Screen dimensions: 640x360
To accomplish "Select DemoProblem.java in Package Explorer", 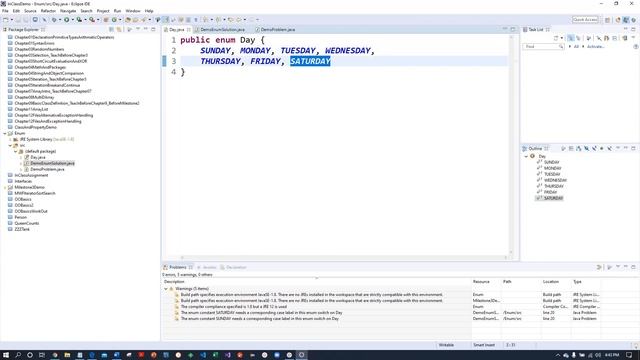I will [x=47, y=169].
